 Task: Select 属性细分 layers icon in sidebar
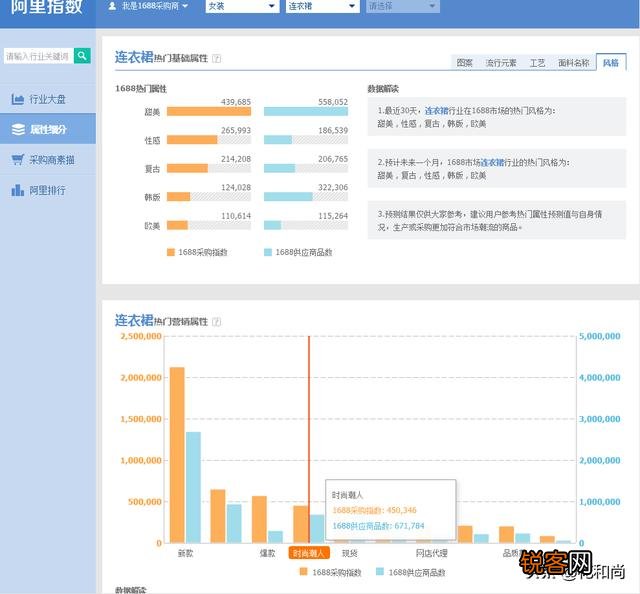(18, 129)
